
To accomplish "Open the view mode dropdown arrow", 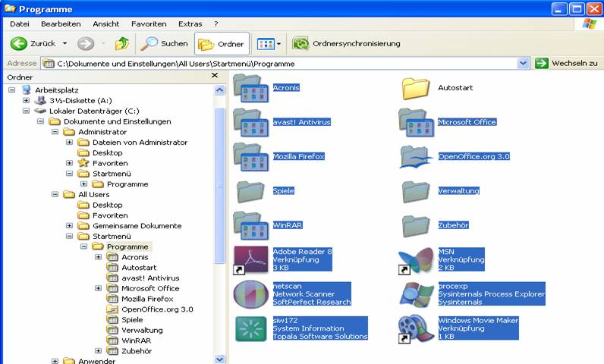I will coord(279,44).
